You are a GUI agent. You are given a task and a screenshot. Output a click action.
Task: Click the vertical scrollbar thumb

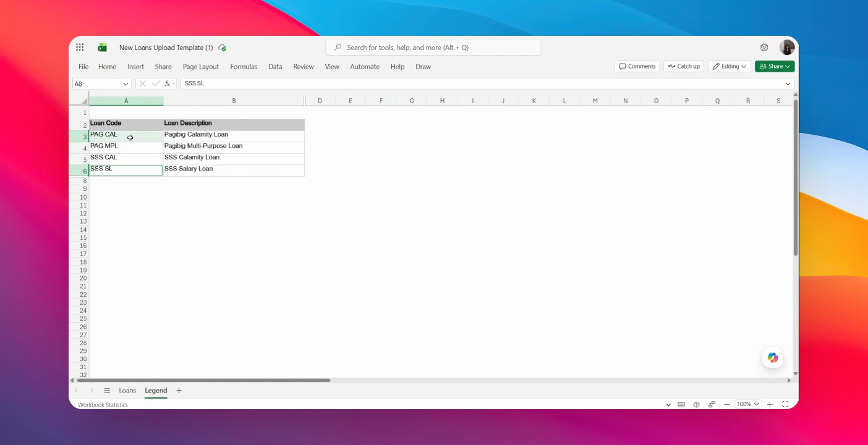pos(796,177)
